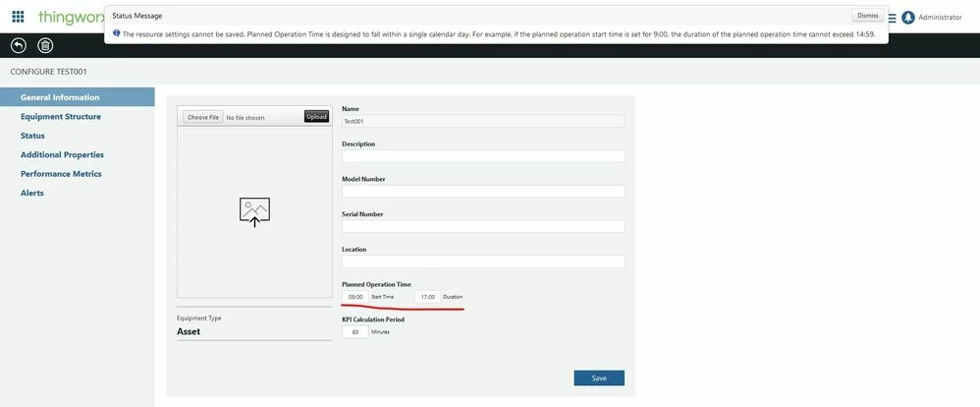Open Equipment Structure section
980x407 pixels.
[61, 116]
